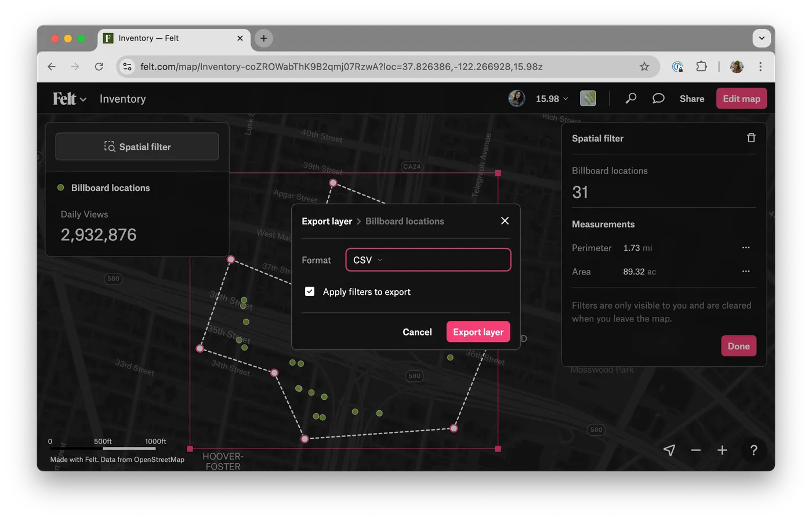This screenshot has width=812, height=520.
Task: Open the help question mark button
Action: pos(753,450)
